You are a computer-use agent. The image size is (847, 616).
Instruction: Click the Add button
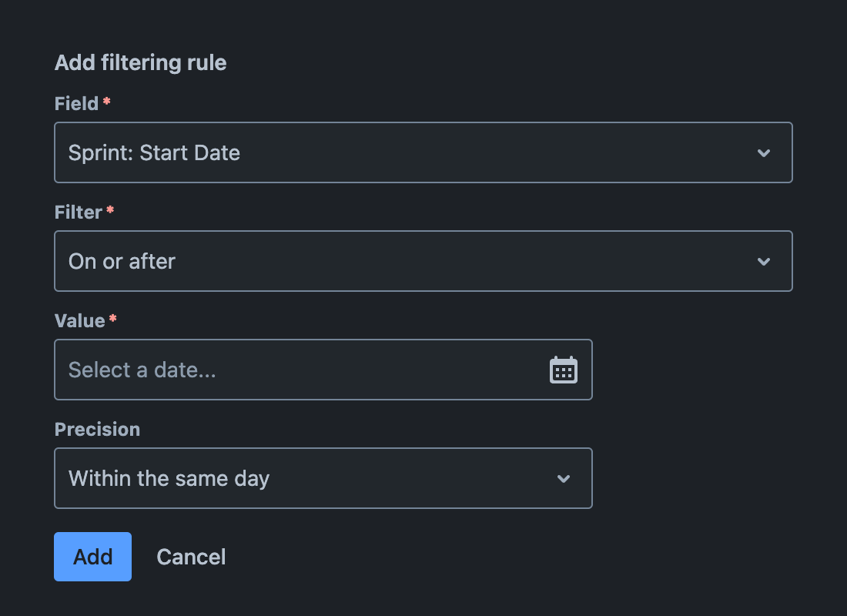click(92, 556)
